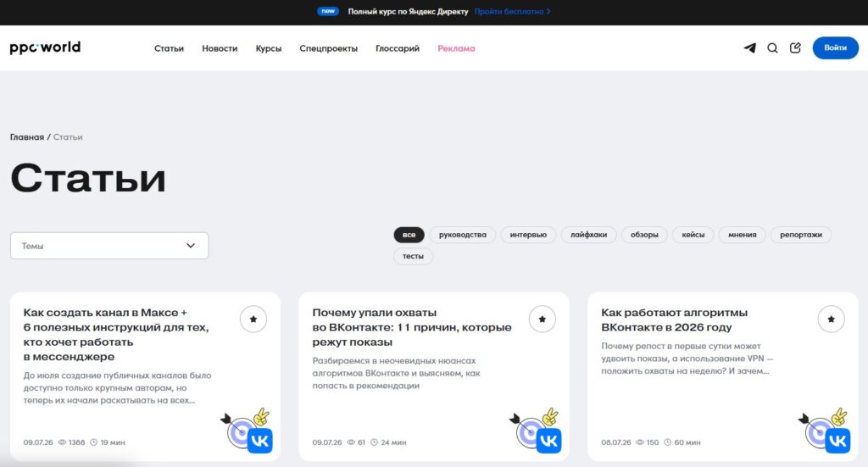Bookmark the 'Как работают алгоритмы' article star

point(831,320)
